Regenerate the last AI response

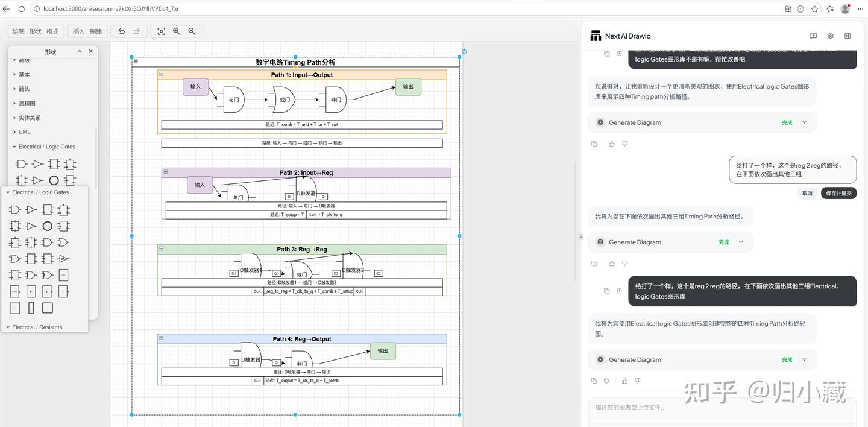[606, 381]
